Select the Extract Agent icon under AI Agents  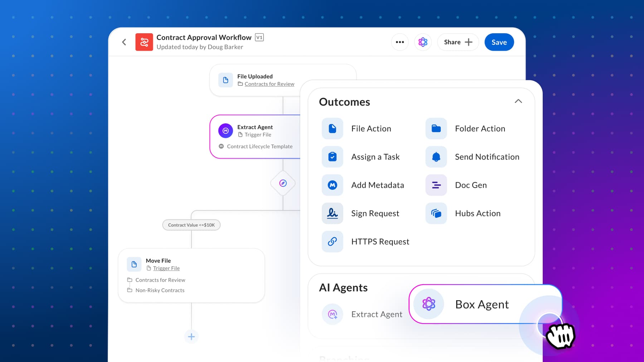pos(332,314)
